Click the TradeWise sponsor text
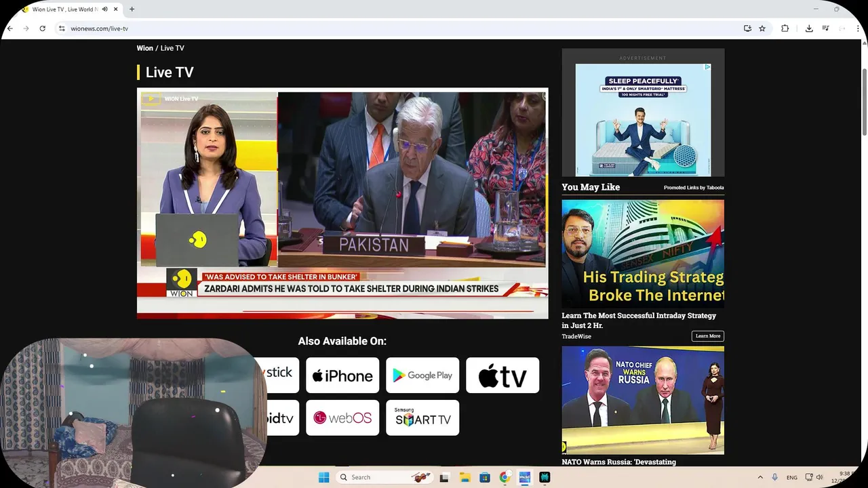Image resolution: width=868 pixels, height=488 pixels. [x=576, y=336]
